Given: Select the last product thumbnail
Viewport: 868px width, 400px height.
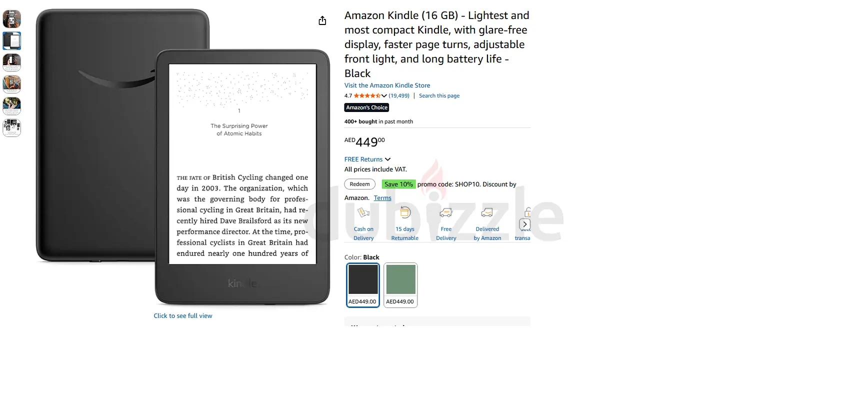Looking at the screenshot, I should [x=12, y=127].
